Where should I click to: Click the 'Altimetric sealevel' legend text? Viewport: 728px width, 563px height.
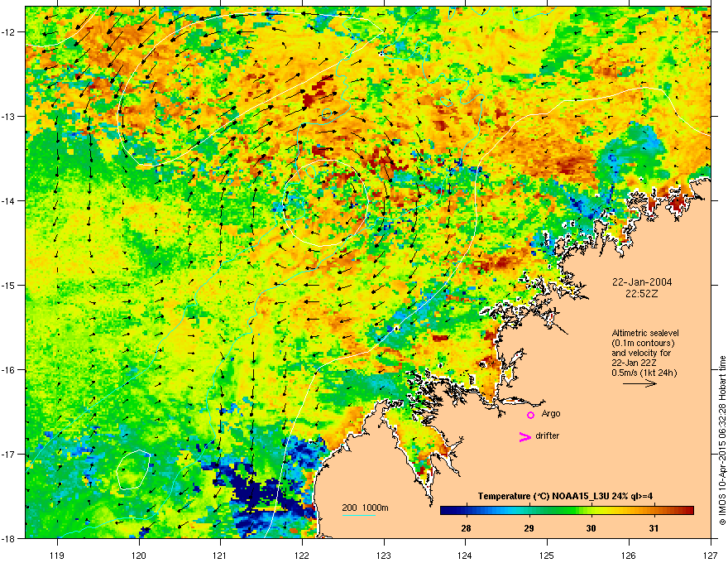click(x=645, y=333)
